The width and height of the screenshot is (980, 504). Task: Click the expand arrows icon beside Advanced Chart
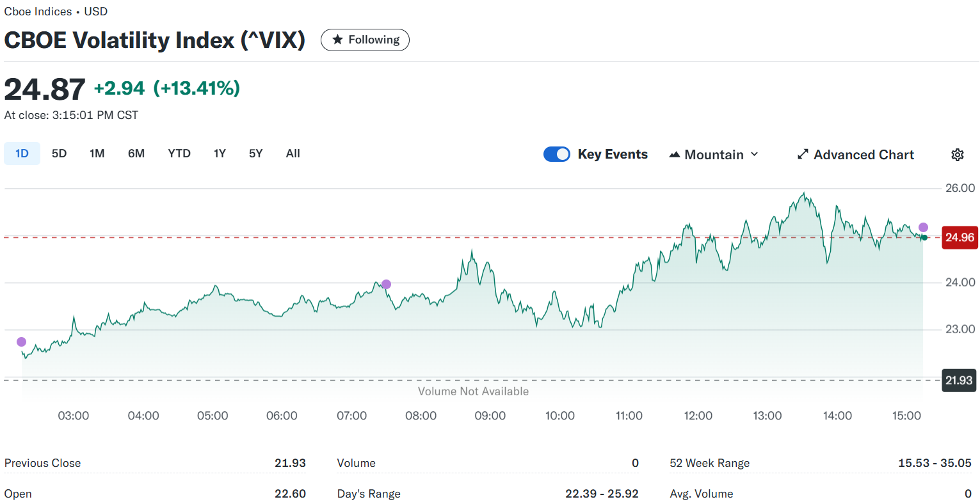(803, 154)
